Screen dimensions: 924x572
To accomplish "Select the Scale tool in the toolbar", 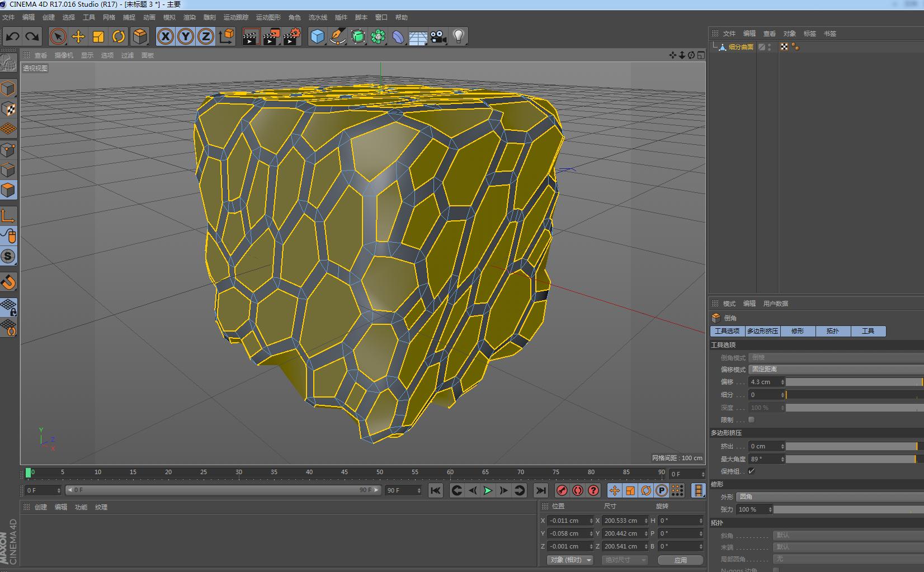I will pos(98,36).
